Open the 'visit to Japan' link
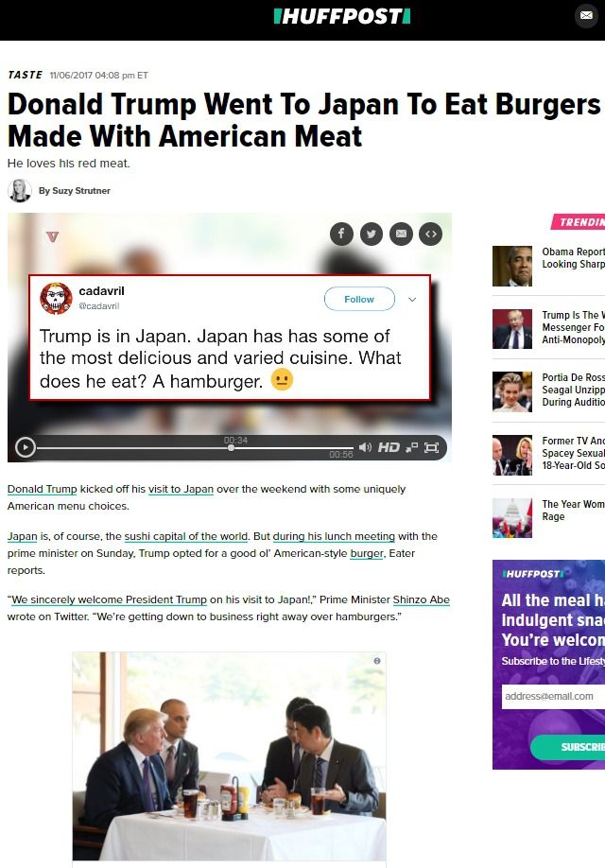Image resolution: width=605 pixels, height=868 pixels. click(181, 490)
